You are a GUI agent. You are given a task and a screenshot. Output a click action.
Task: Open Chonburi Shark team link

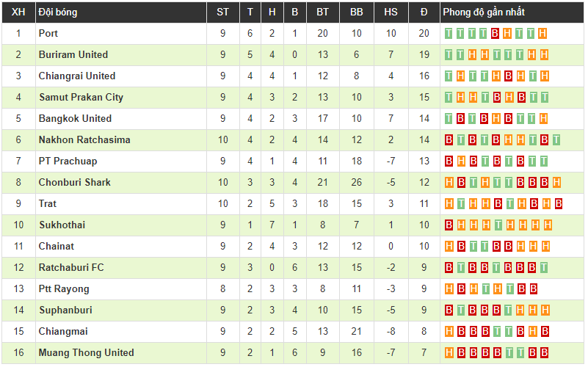(x=75, y=182)
